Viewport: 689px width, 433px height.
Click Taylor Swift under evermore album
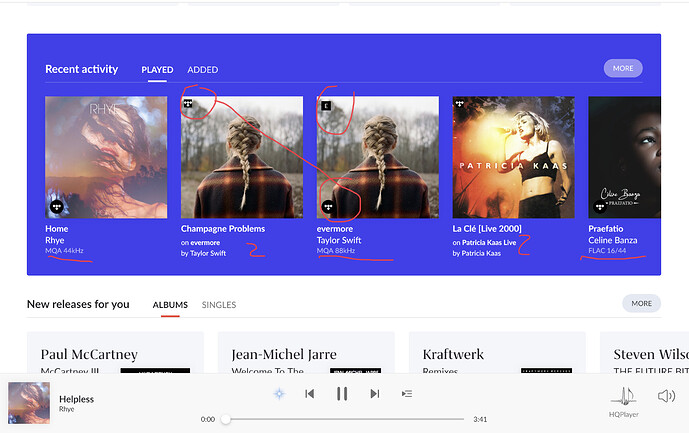coord(339,240)
